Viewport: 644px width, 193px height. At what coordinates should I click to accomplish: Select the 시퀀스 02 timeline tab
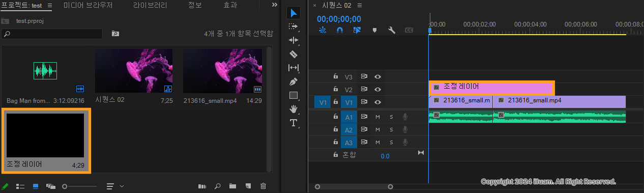pyautogui.click(x=337, y=5)
